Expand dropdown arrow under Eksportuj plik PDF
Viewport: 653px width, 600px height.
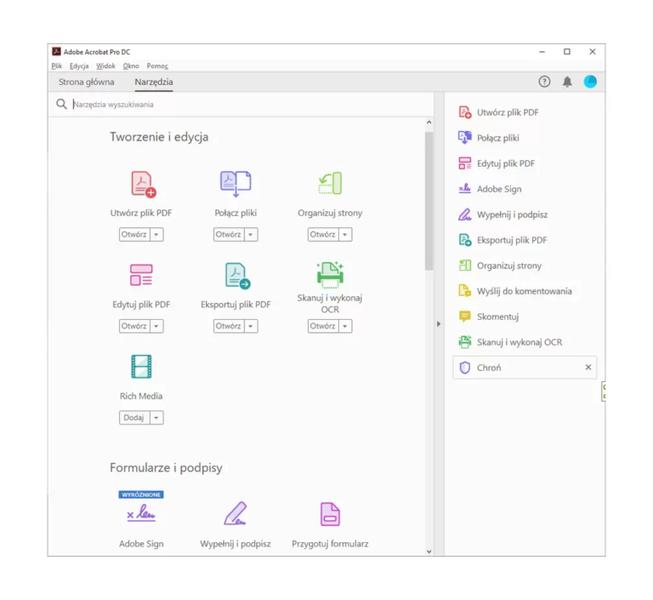click(x=251, y=326)
